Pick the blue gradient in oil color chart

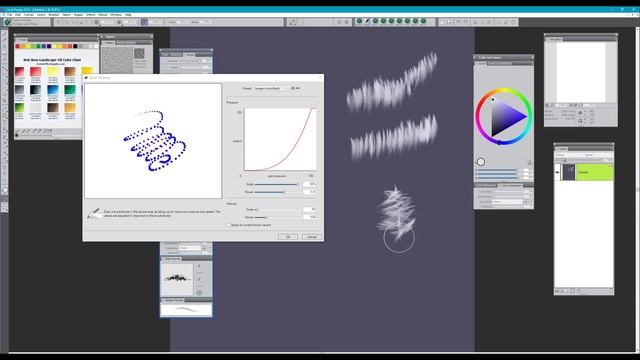coord(53,89)
